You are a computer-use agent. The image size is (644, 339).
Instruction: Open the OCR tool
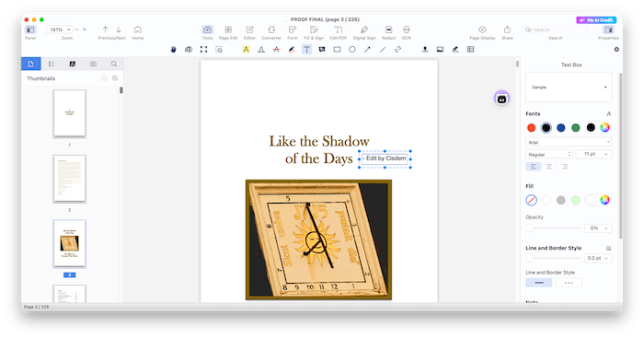(407, 32)
